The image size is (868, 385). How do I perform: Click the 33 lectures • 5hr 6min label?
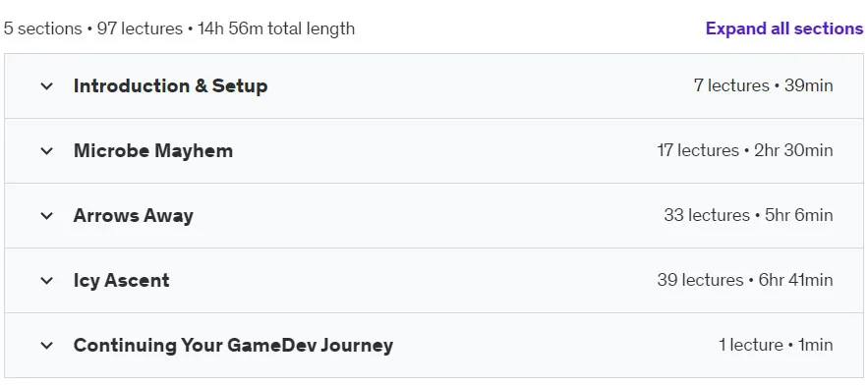pyautogui.click(x=748, y=215)
